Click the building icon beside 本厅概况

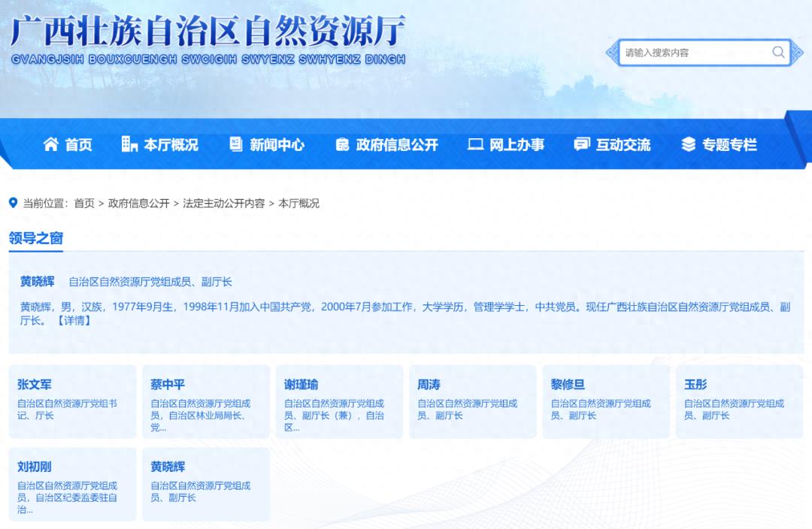click(129, 144)
